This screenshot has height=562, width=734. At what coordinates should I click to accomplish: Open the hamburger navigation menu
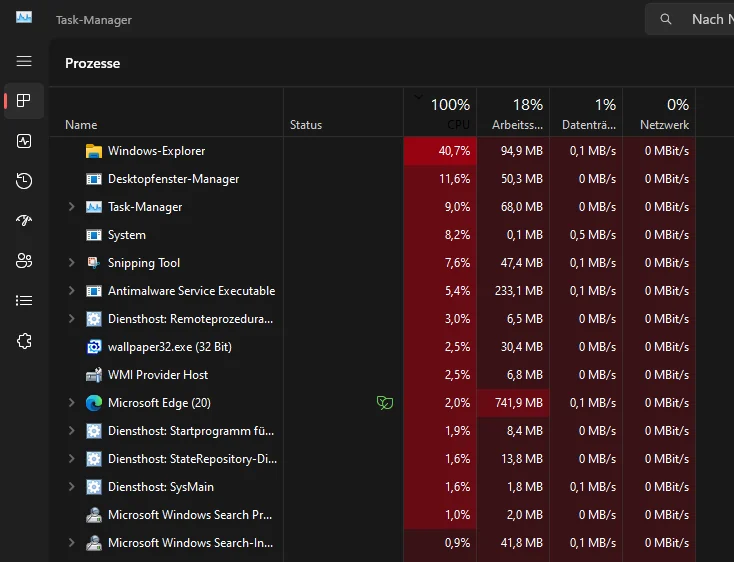coord(24,61)
